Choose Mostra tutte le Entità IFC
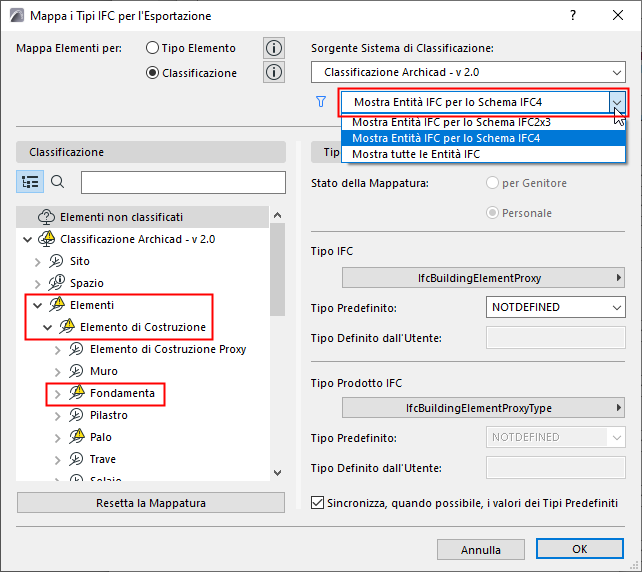This screenshot has height=572, width=642. [483, 154]
